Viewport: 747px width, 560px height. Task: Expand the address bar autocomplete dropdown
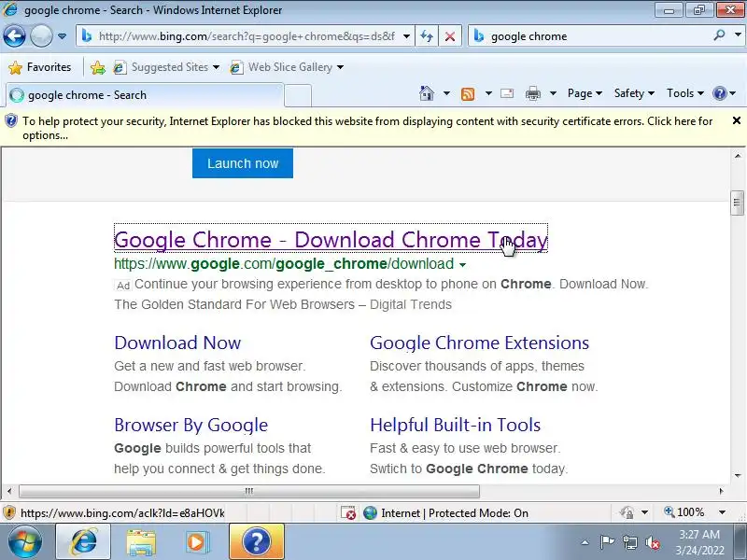tap(406, 36)
